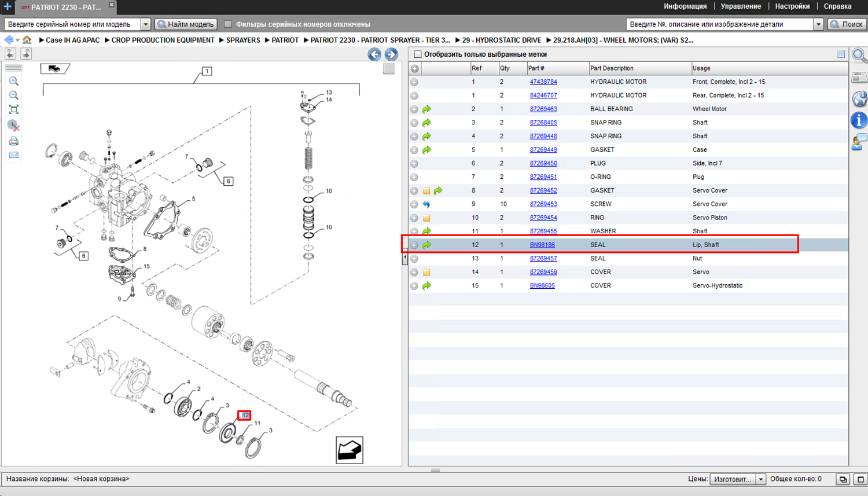
Task: Go to the next diagram page arrow
Action: pos(391,54)
